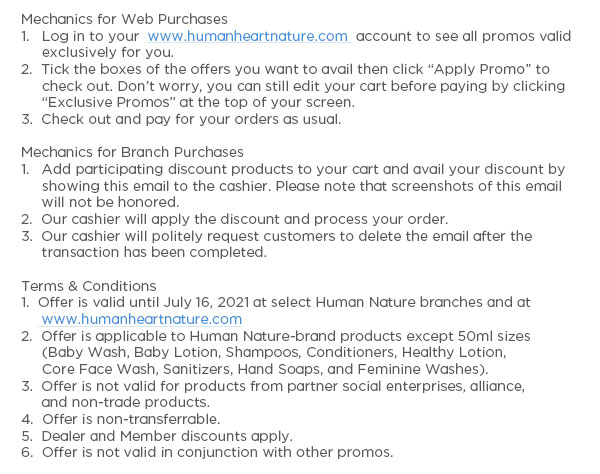Image resolution: width=600 pixels, height=474 pixels.
Task: Click "Add participating discount products" line
Action: (303, 169)
